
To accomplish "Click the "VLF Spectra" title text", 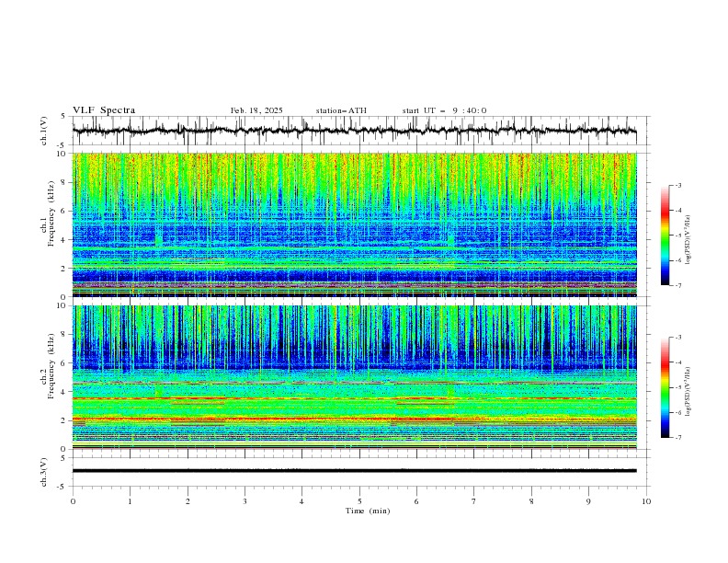I will pos(104,110).
